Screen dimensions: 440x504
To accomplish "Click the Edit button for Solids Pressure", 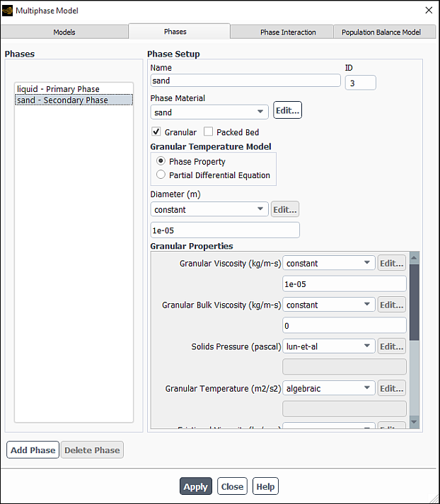I will click(x=391, y=346).
